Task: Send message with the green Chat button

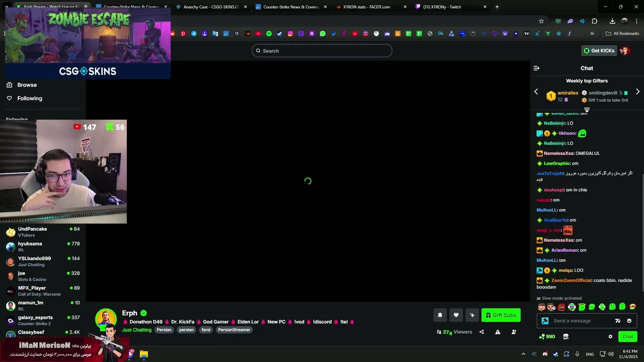Action: (x=628, y=337)
